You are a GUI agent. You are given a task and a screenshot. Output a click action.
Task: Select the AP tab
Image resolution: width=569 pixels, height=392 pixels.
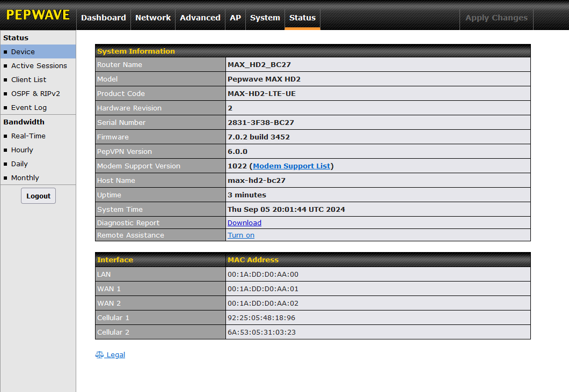pos(235,17)
